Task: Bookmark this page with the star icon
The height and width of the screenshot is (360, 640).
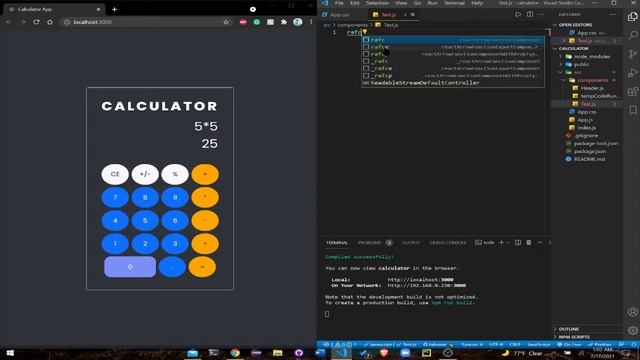Action: point(226,22)
